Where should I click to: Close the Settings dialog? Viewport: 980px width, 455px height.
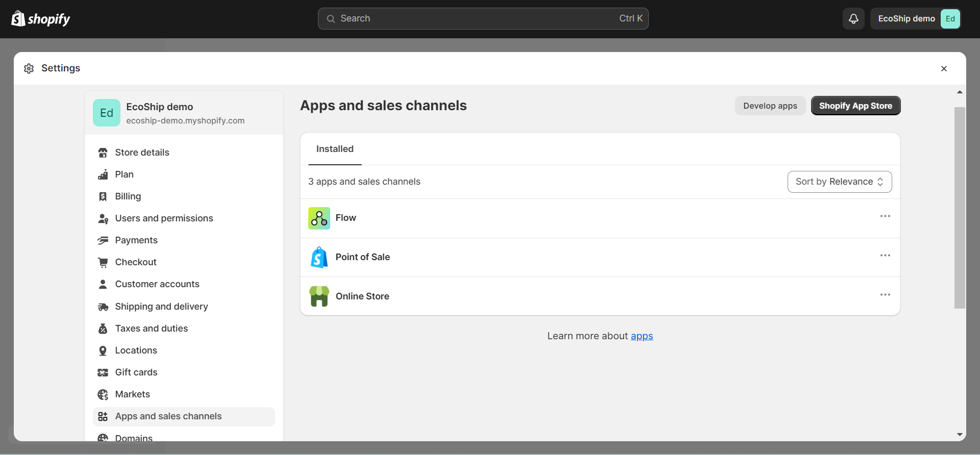click(944, 68)
